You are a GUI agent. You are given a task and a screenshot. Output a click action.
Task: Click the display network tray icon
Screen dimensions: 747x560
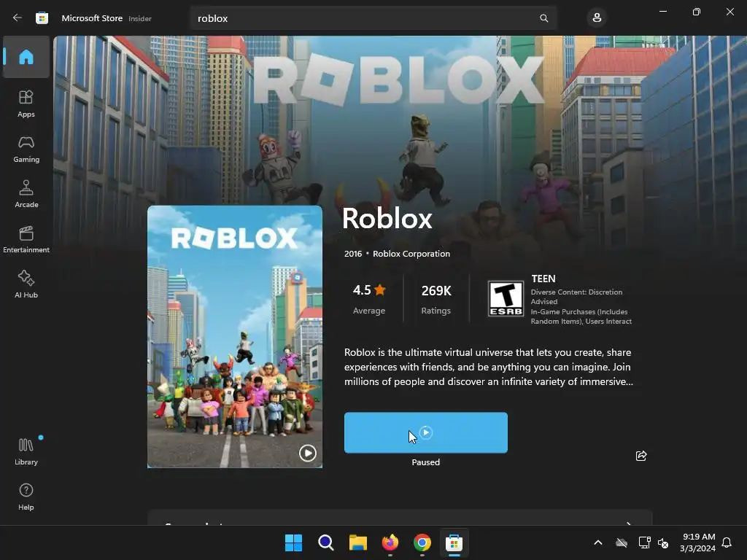pyautogui.click(x=645, y=542)
